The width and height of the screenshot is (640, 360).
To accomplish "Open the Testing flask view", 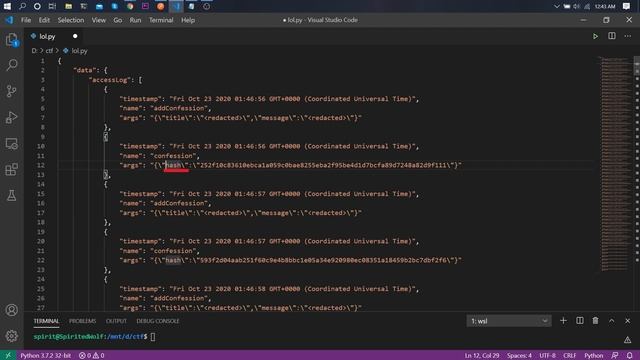I will (x=11, y=196).
